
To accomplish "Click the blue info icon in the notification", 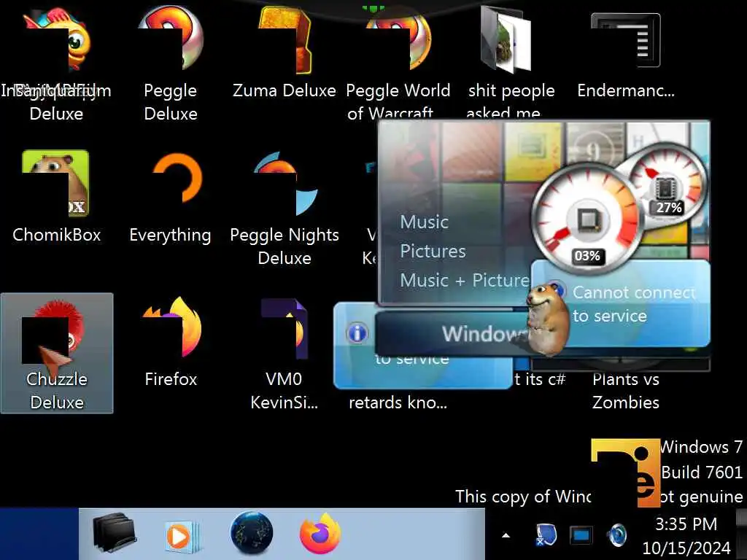I will tap(357, 332).
